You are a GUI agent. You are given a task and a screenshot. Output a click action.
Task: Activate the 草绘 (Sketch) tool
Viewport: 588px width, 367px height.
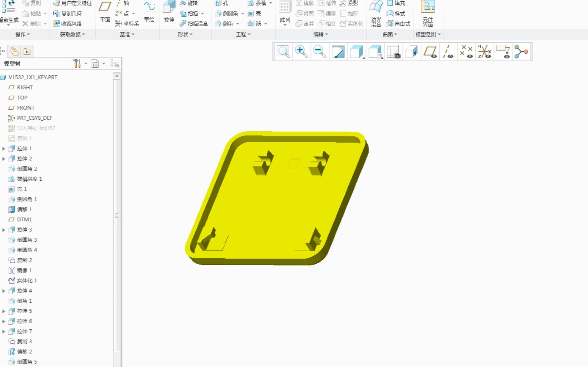click(149, 13)
